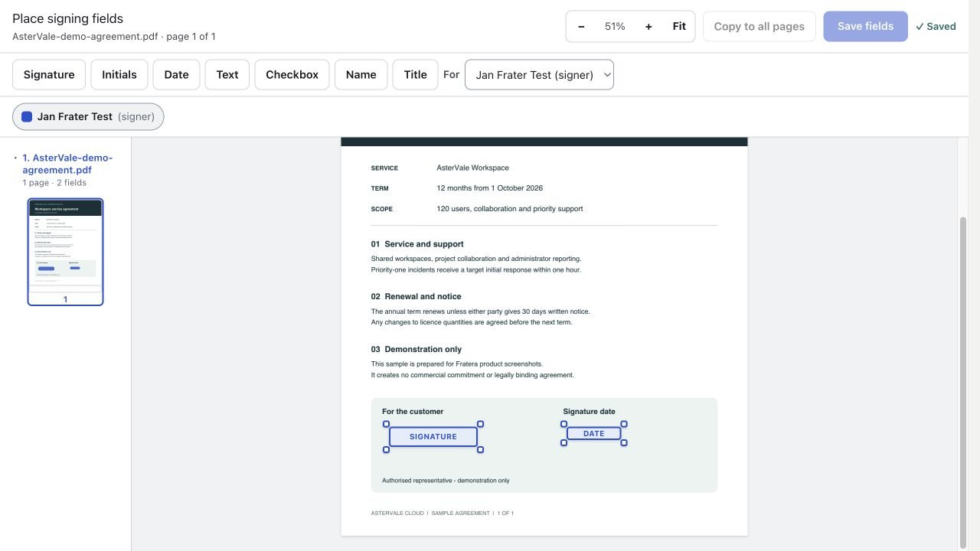The width and height of the screenshot is (980, 551).
Task: Zoom in with the plus button
Action: pyautogui.click(x=648, y=27)
